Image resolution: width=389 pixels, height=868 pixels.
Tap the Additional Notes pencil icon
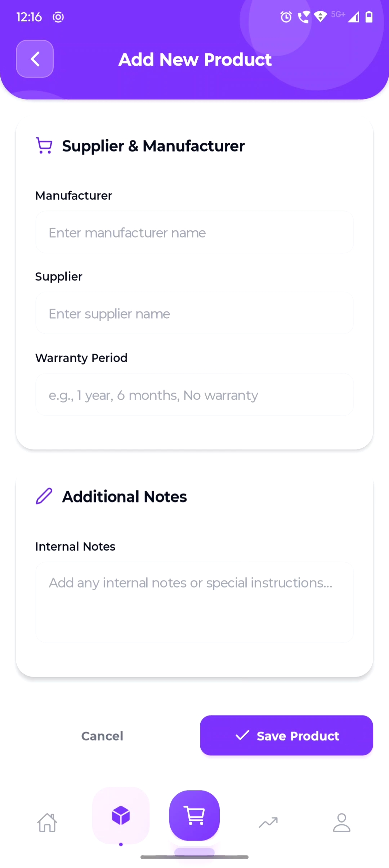click(44, 496)
